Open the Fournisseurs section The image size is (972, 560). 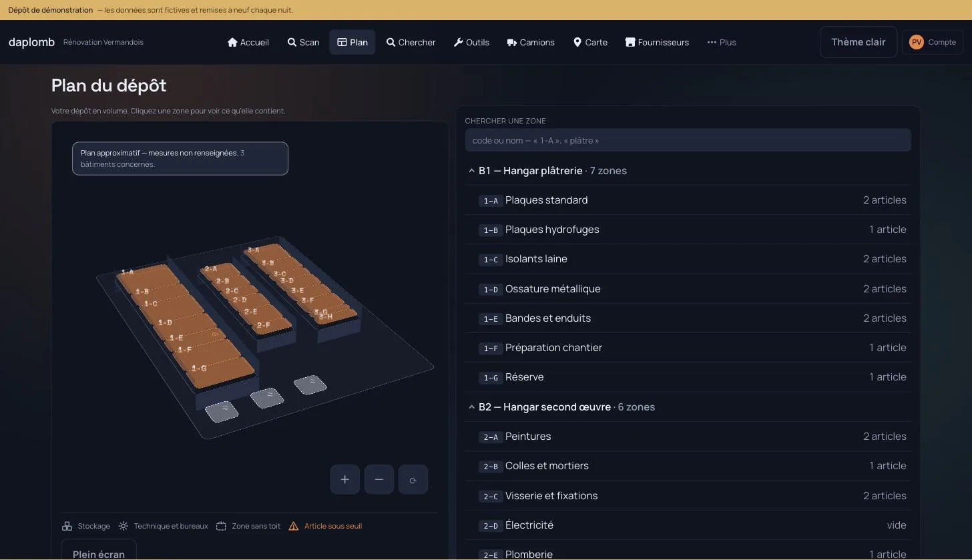point(657,42)
